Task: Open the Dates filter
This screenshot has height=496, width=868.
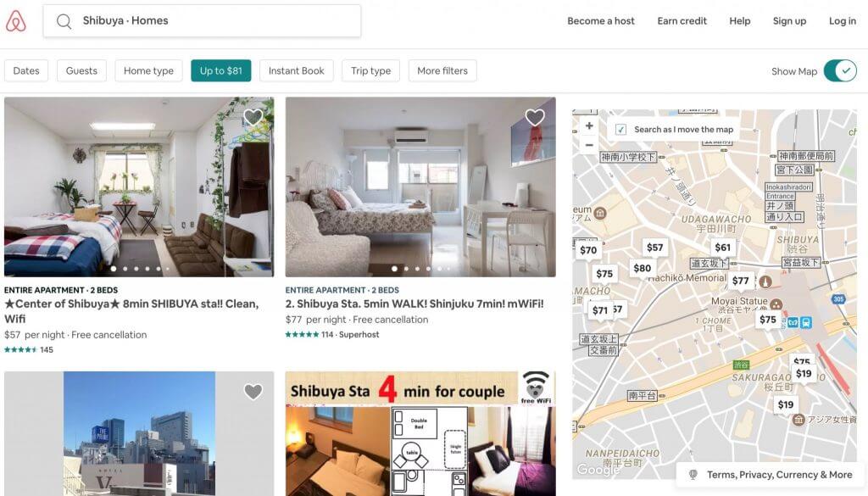Action: (26, 71)
